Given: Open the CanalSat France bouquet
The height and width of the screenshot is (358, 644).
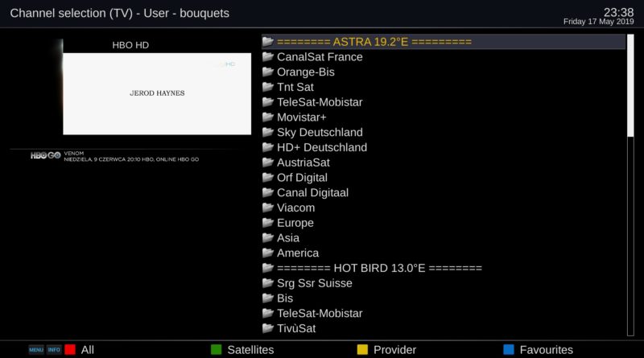Looking at the screenshot, I should point(444,56).
